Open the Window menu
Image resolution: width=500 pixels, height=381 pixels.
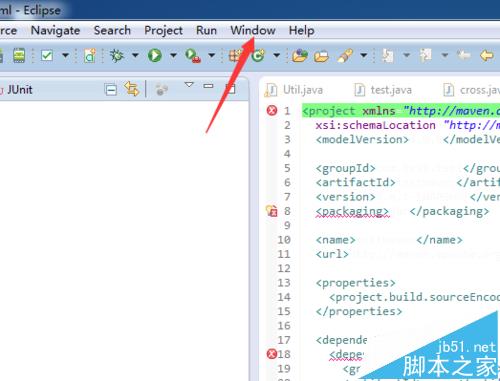point(253,31)
